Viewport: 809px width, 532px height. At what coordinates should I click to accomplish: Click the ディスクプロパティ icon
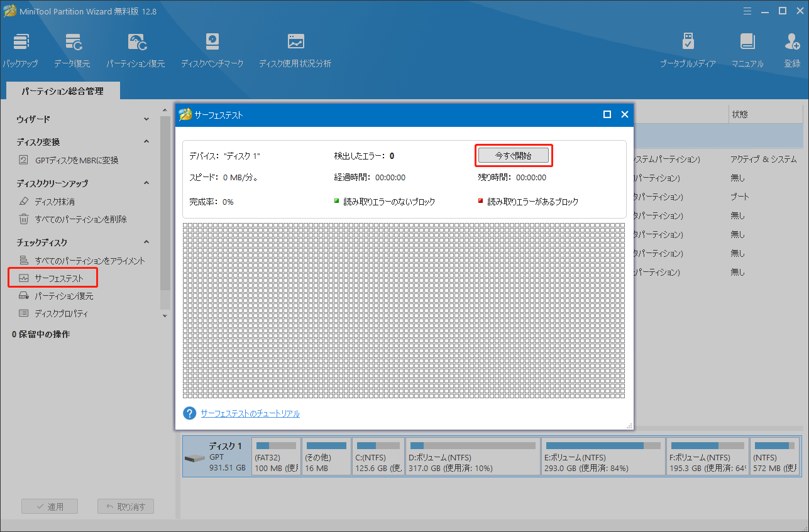[x=24, y=313]
